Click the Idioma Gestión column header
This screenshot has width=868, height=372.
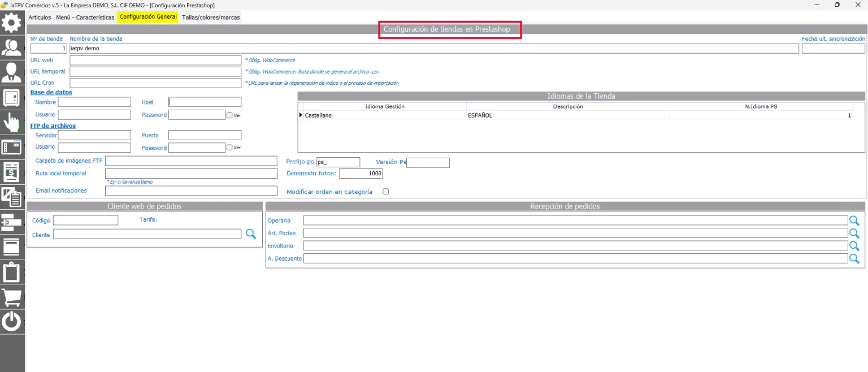pos(385,106)
